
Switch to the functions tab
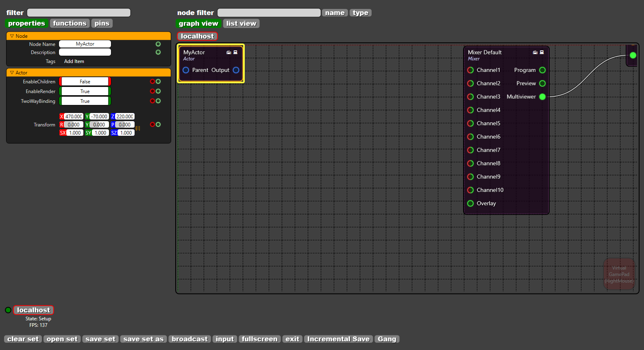point(70,24)
